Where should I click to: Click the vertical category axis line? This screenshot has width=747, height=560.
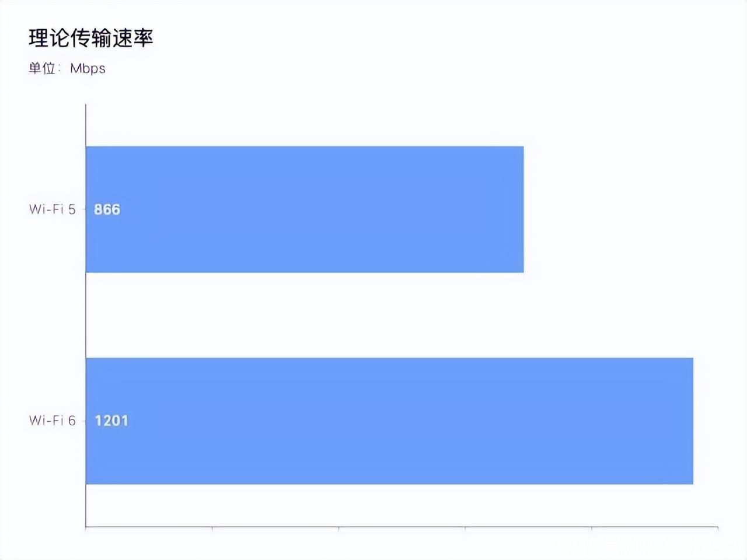click(86, 316)
